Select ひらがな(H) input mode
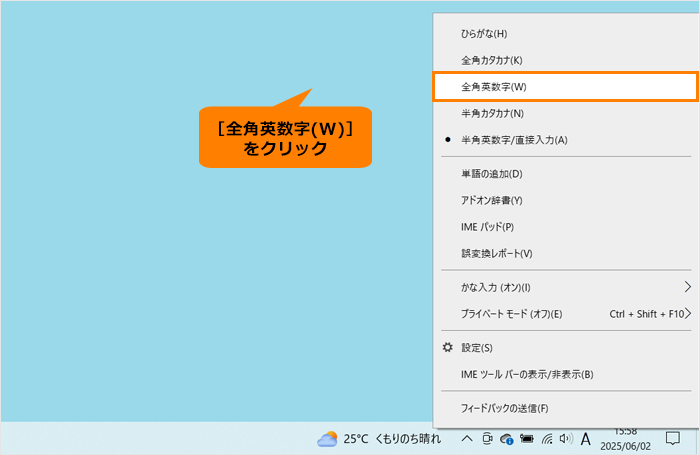Image resolution: width=700 pixels, height=455 pixels. click(x=566, y=34)
